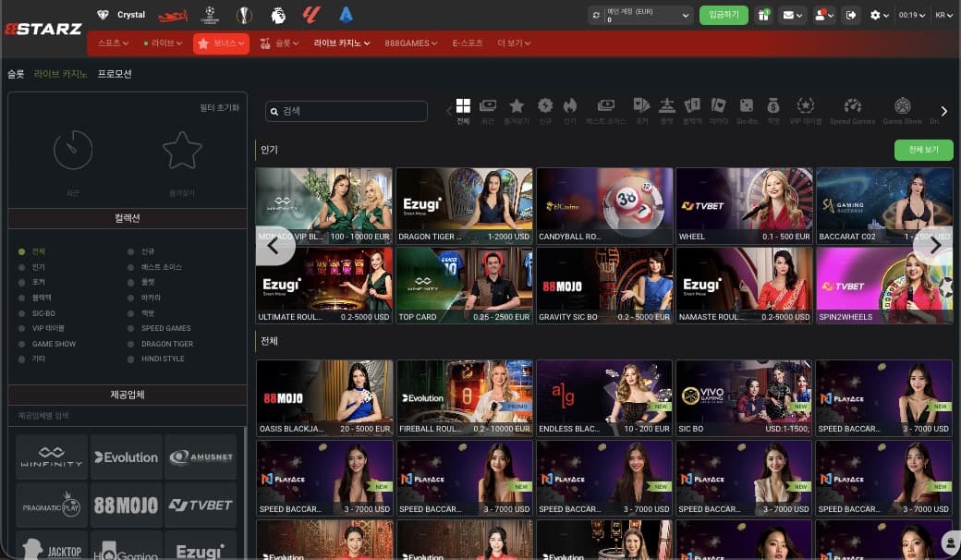Click the green 전체 보기 button

[923, 150]
